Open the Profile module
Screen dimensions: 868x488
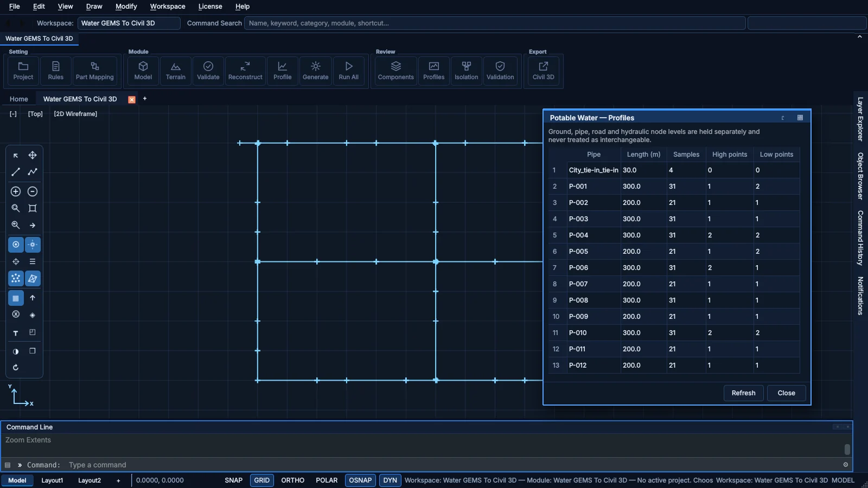pos(283,71)
